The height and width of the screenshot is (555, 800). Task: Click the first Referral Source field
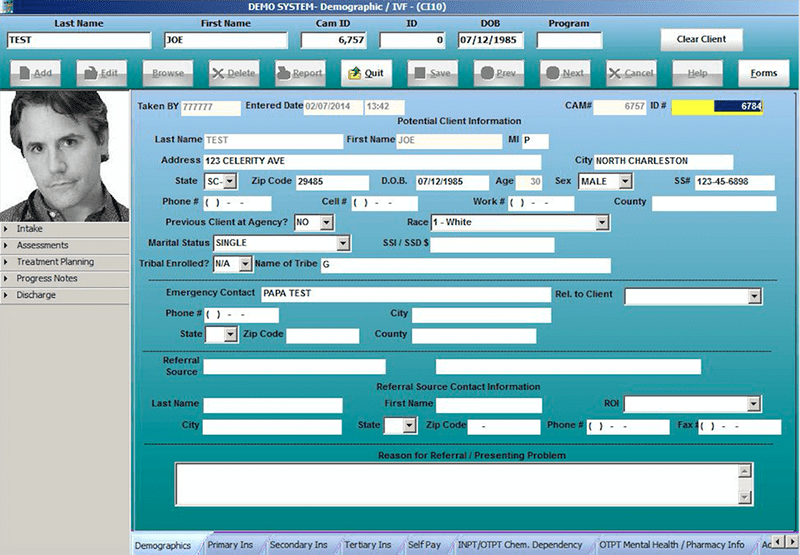[294, 366]
